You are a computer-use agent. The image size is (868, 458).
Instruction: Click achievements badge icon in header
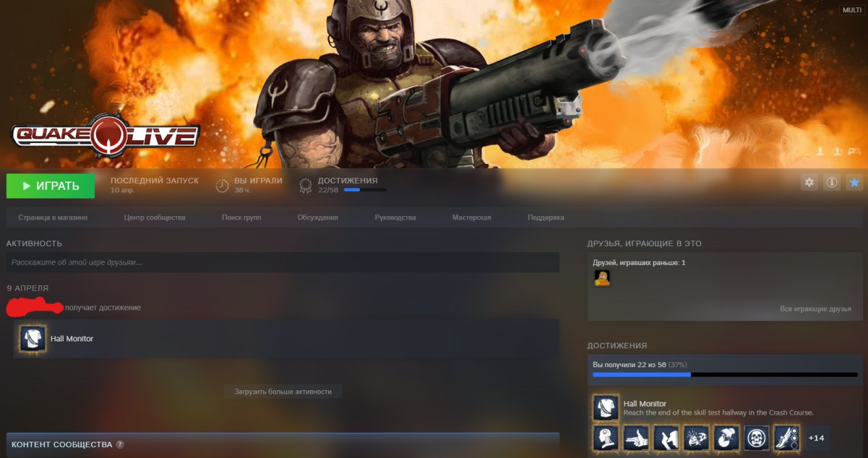coord(306,186)
